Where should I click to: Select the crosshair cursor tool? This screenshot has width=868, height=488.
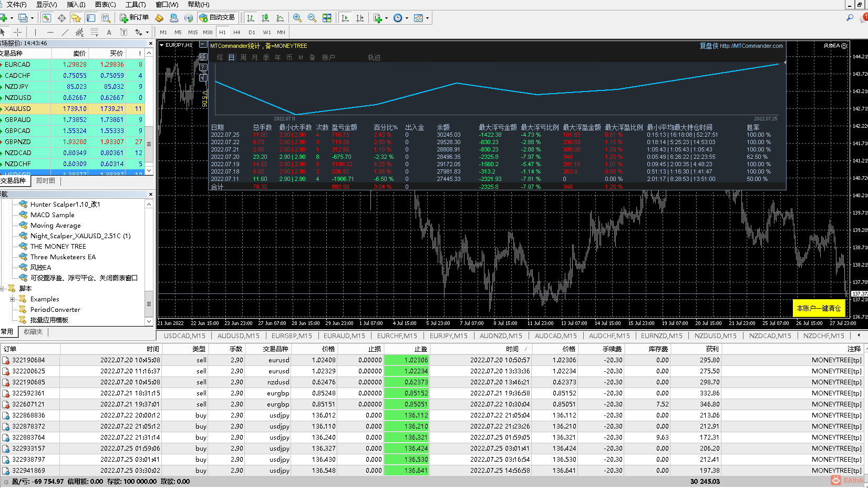(x=17, y=32)
